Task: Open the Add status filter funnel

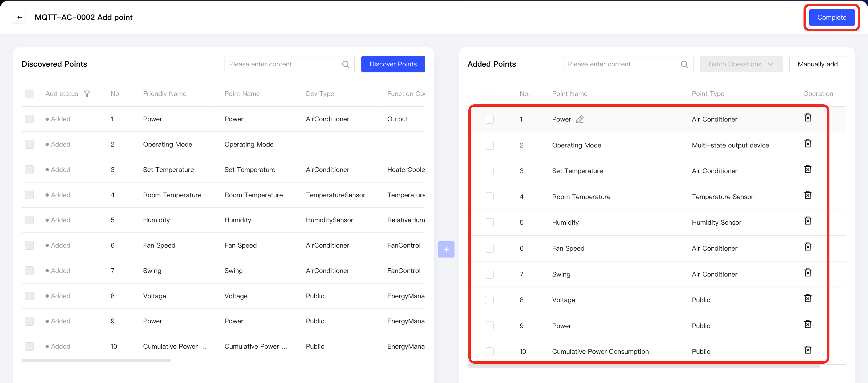Action: tap(87, 94)
